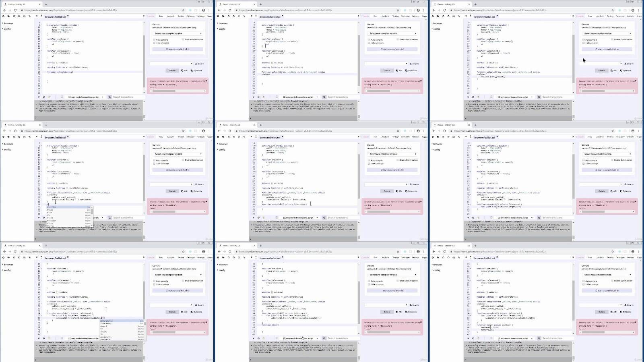Tick Enable Optimization checkbox in bottom-right window

[612, 281]
